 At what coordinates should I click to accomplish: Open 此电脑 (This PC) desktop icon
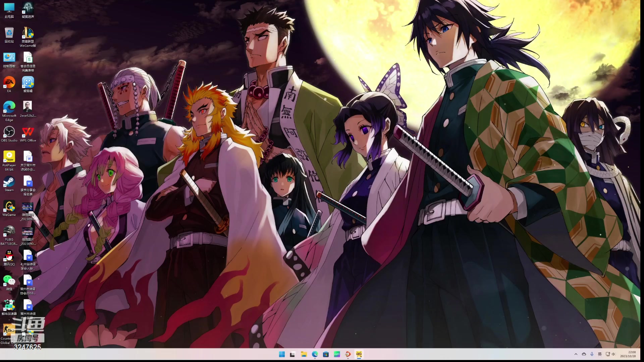click(9, 10)
